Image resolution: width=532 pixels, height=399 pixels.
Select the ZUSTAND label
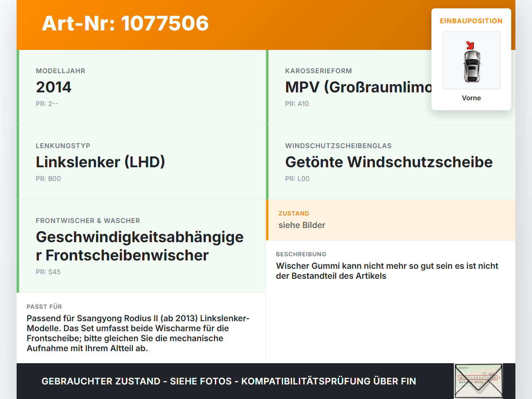294,213
